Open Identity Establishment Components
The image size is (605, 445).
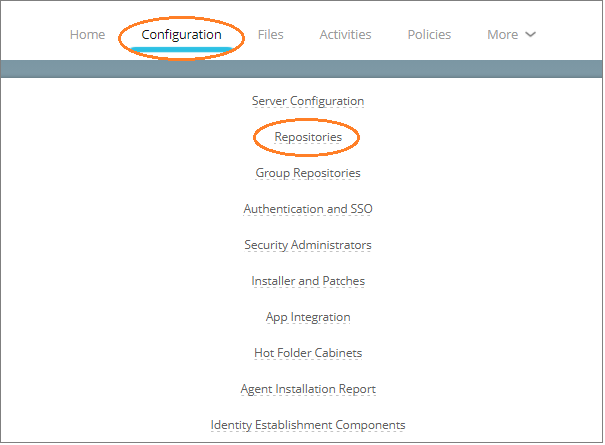click(308, 425)
